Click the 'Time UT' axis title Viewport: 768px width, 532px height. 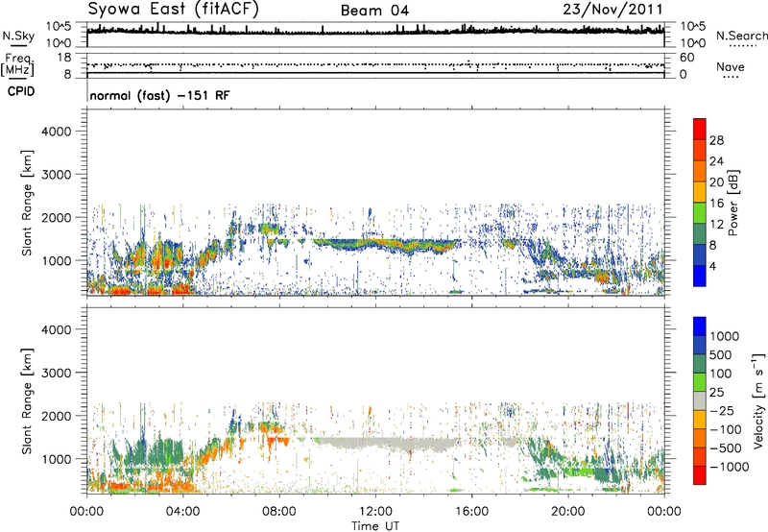(x=375, y=526)
